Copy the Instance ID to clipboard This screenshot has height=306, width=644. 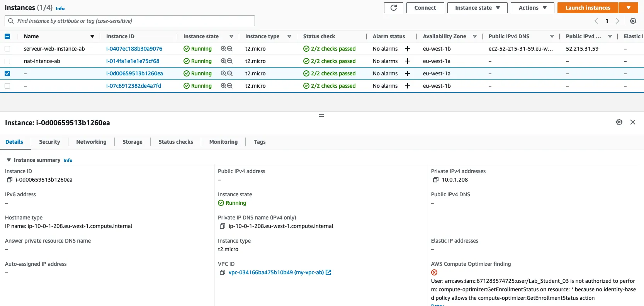[x=10, y=180]
